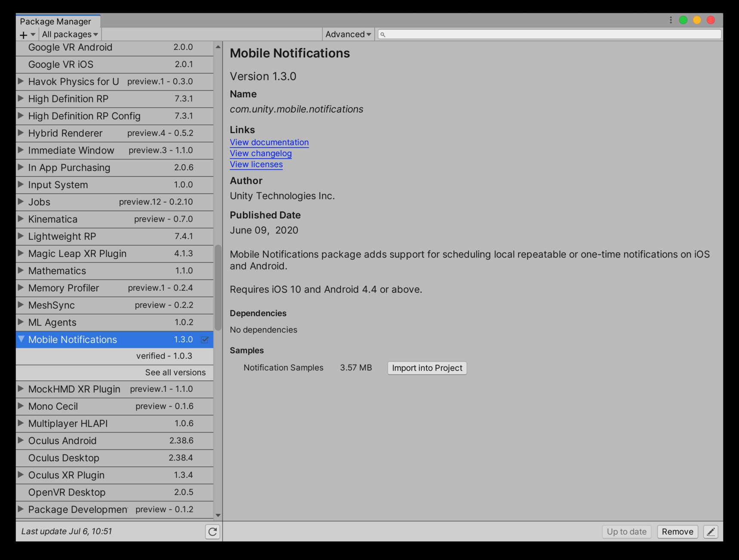Open the kebab menu with three dots
This screenshot has width=739, height=560.
tap(670, 20)
